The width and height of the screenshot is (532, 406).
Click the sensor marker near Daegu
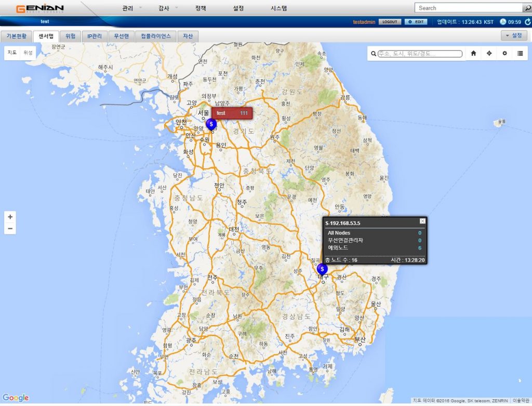[x=322, y=269]
